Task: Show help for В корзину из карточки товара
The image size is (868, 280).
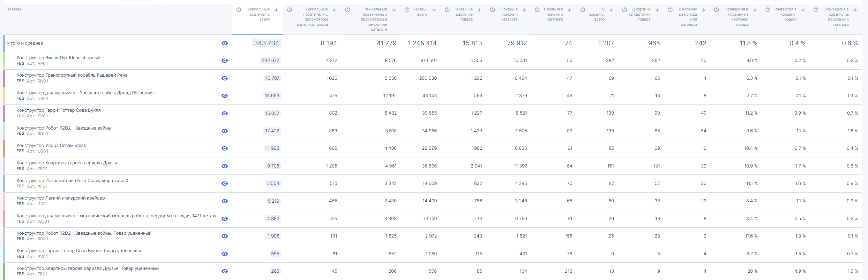Action: click(624, 10)
